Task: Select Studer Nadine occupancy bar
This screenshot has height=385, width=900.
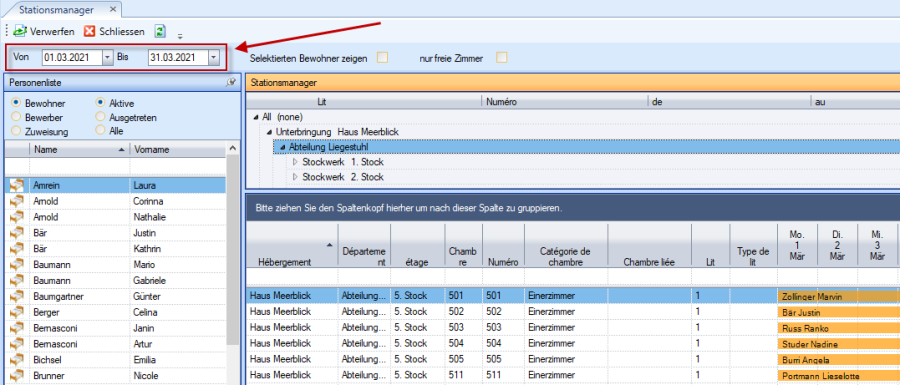Action: [839, 344]
